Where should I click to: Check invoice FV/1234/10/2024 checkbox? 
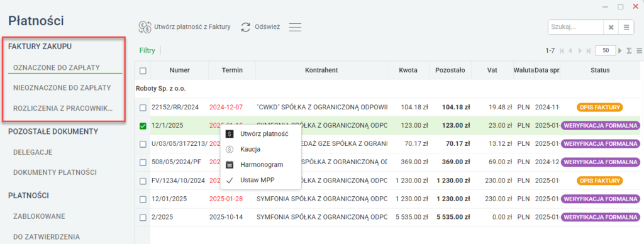click(x=143, y=180)
